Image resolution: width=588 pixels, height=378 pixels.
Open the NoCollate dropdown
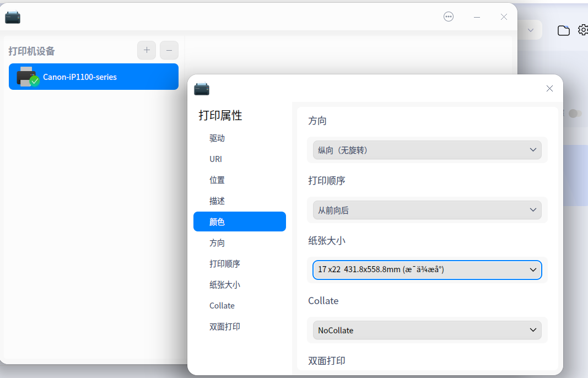[x=427, y=330]
